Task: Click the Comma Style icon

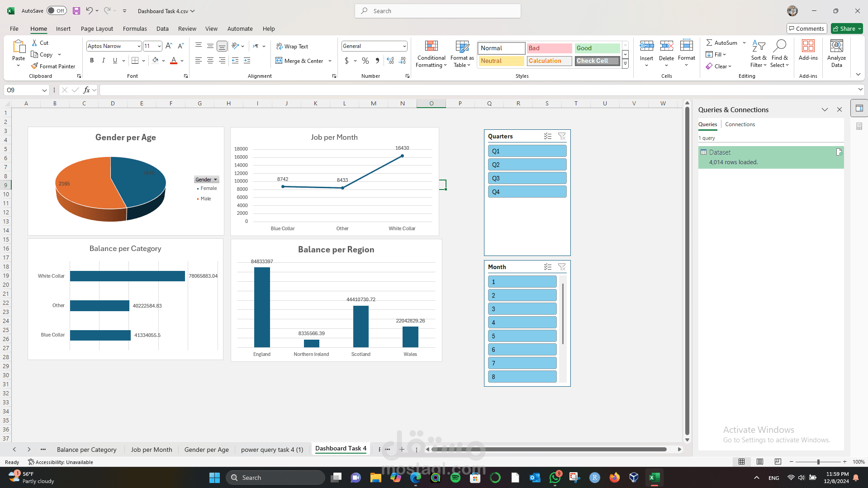Action: pos(377,61)
